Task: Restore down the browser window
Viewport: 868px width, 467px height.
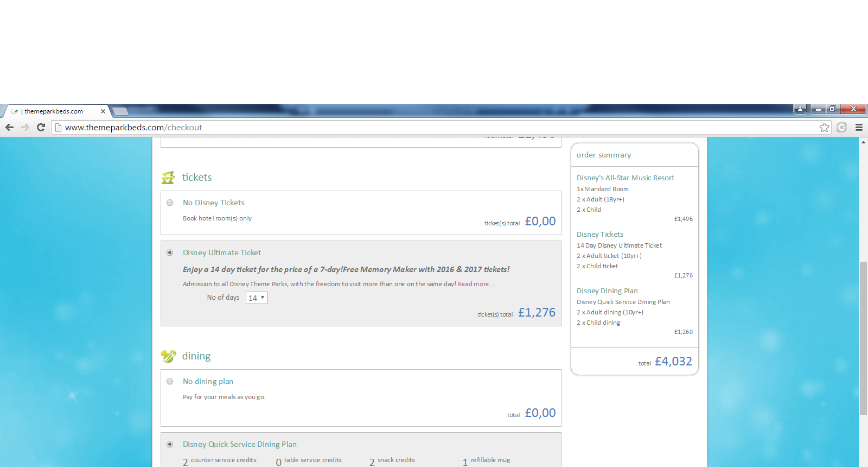Action: point(833,109)
